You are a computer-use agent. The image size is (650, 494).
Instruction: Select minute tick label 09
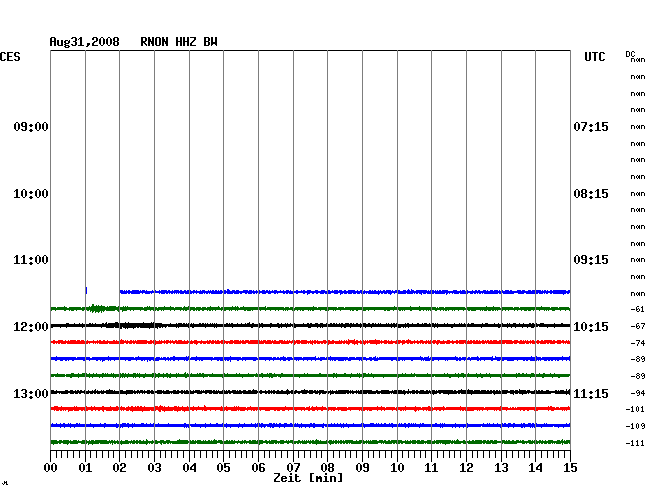point(362,468)
